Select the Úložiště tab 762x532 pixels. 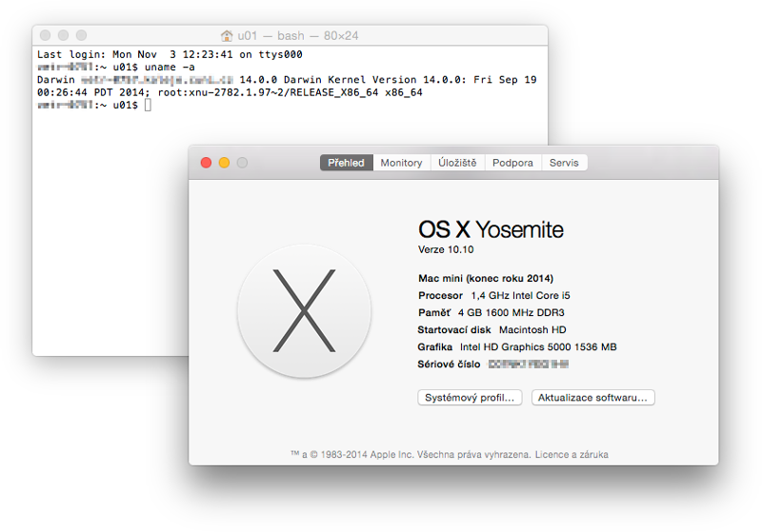[457, 163]
